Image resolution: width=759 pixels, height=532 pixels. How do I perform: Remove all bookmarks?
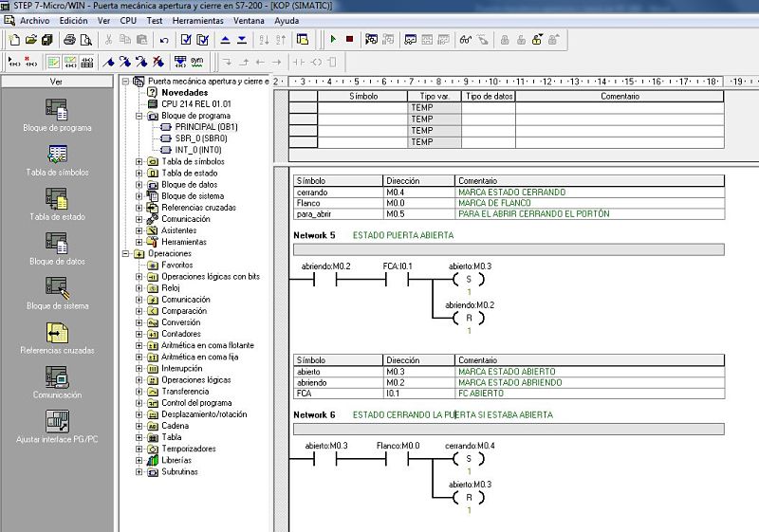click(x=158, y=62)
